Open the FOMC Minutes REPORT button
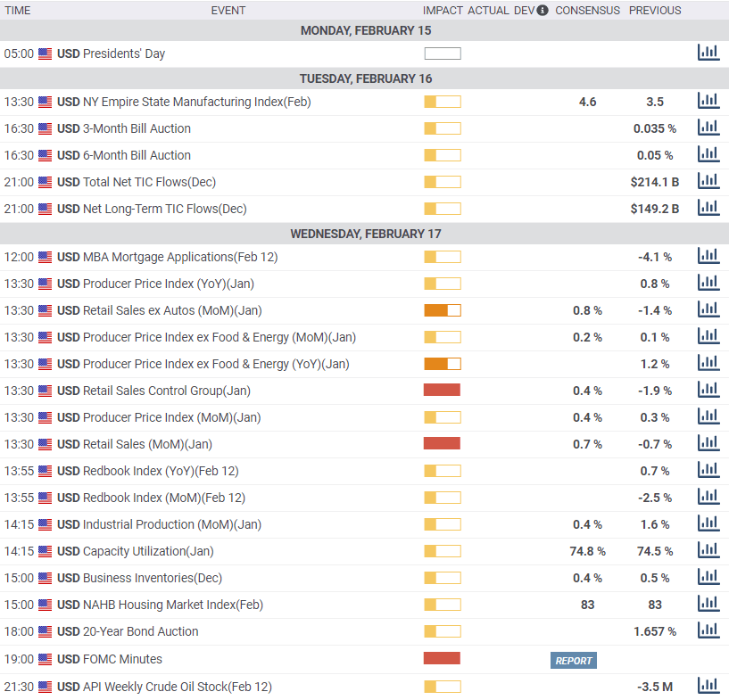Screen dimensions: 729x700 [573, 661]
